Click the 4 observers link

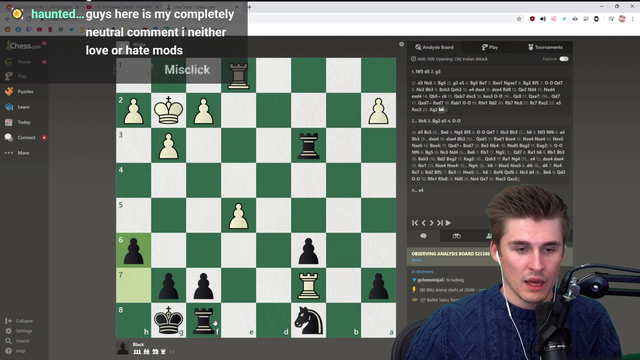click(x=422, y=271)
